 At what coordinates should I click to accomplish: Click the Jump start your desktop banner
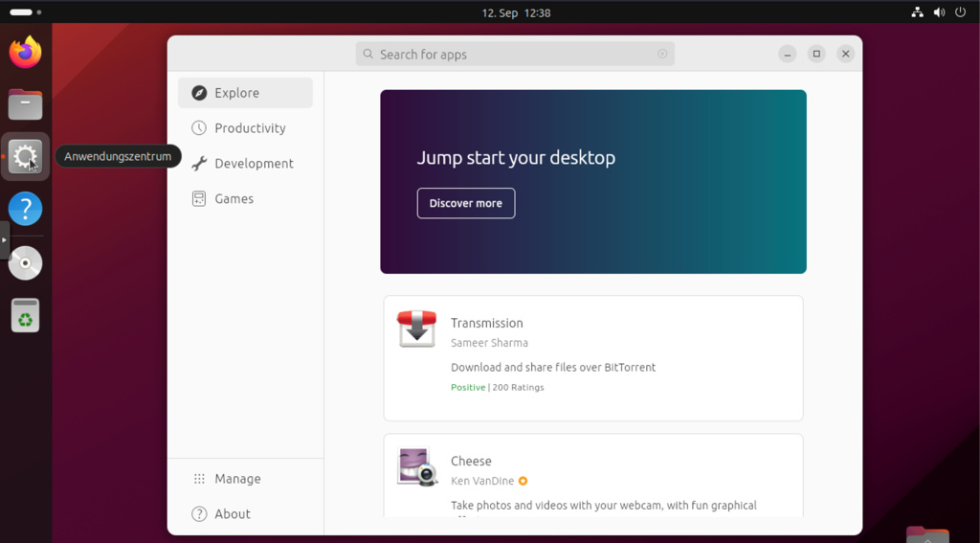[593, 181]
